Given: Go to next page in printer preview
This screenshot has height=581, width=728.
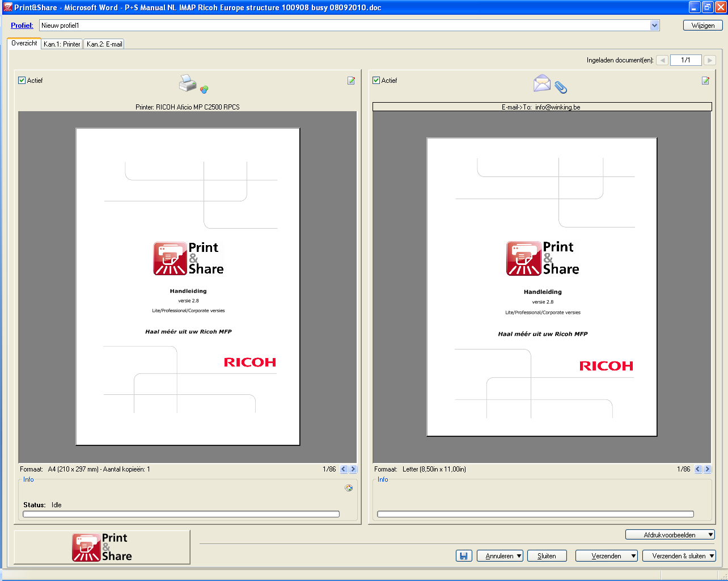Looking at the screenshot, I should (353, 469).
